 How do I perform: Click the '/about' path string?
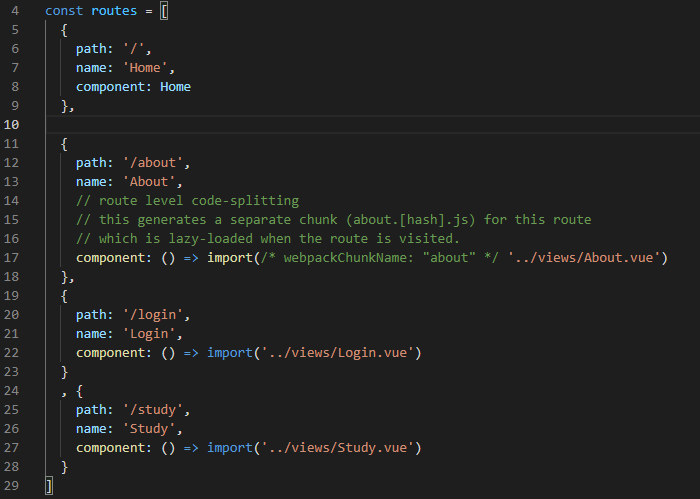point(153,162)
